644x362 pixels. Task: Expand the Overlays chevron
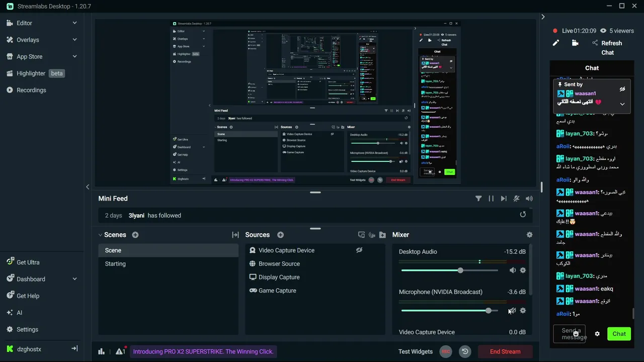(74, 40)
